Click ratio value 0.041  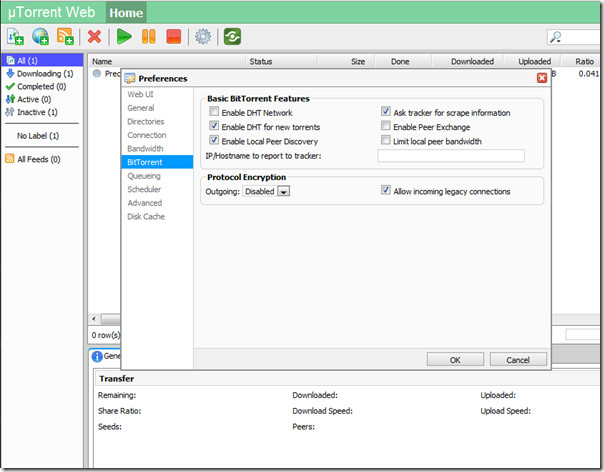(x=589, y=74)
